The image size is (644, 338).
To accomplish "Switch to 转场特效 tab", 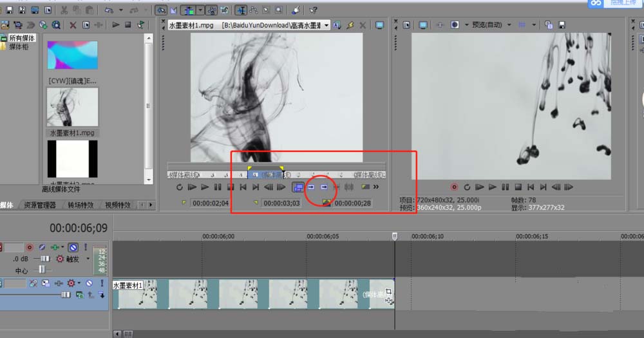I will pos(80,205).
